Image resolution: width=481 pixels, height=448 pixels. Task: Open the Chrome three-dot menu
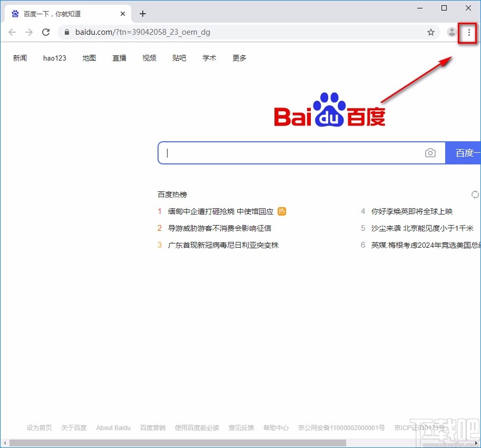pos(468,32)
